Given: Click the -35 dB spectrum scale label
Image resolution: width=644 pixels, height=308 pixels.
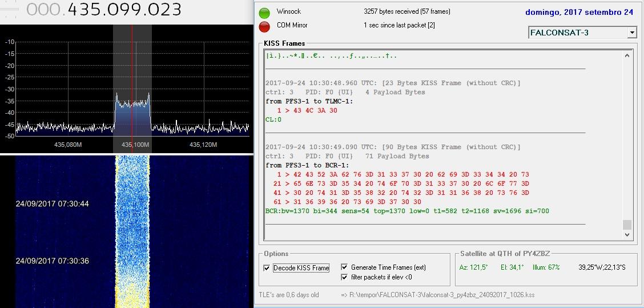Looking at the screenshot, I should (10, 101).
